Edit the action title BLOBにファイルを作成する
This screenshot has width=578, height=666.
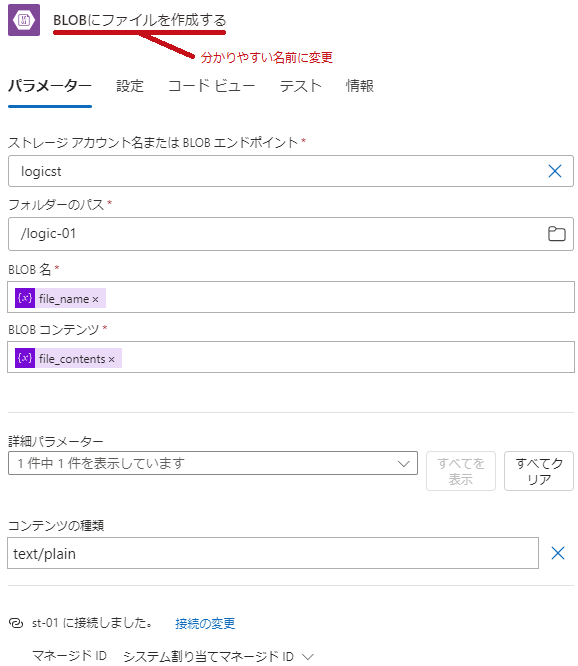point(140,20)
